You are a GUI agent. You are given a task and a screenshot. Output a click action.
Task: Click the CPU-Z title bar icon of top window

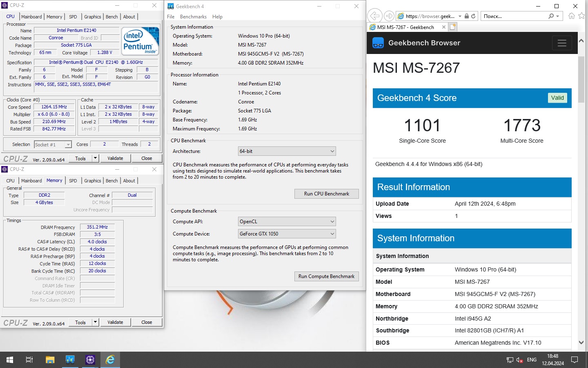coord(5,5)
